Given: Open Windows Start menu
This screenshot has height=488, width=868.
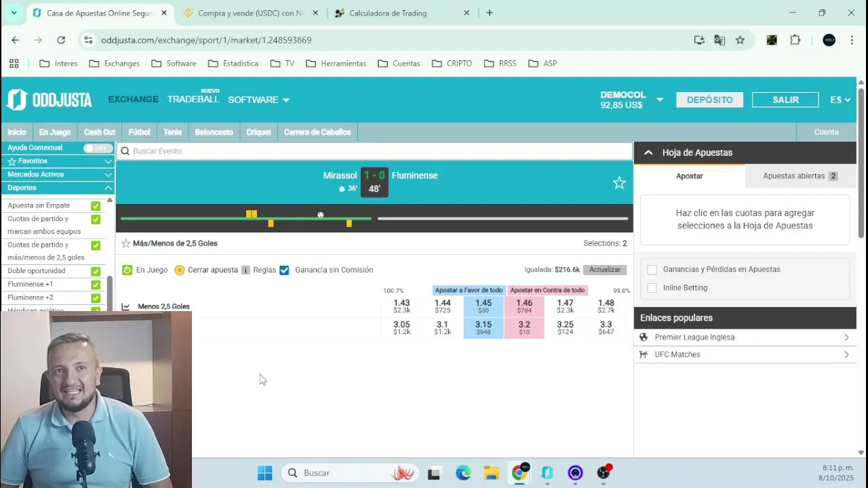Looking at the screenshot, I should 265,473.
